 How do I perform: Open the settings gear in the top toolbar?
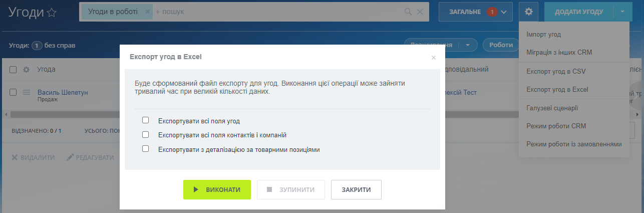(x=529, y=12)
